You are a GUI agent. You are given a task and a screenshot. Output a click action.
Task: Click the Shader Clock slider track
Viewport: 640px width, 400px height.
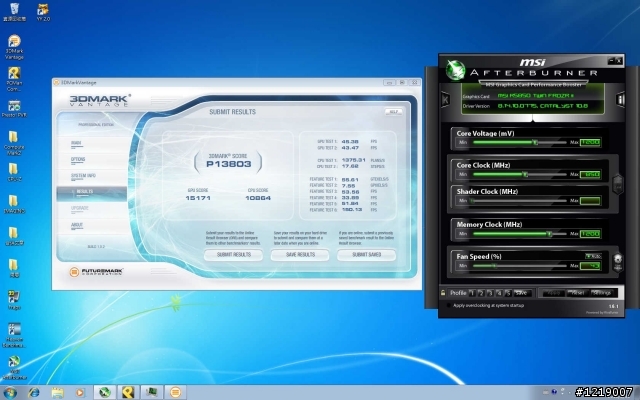pos(520,201)
